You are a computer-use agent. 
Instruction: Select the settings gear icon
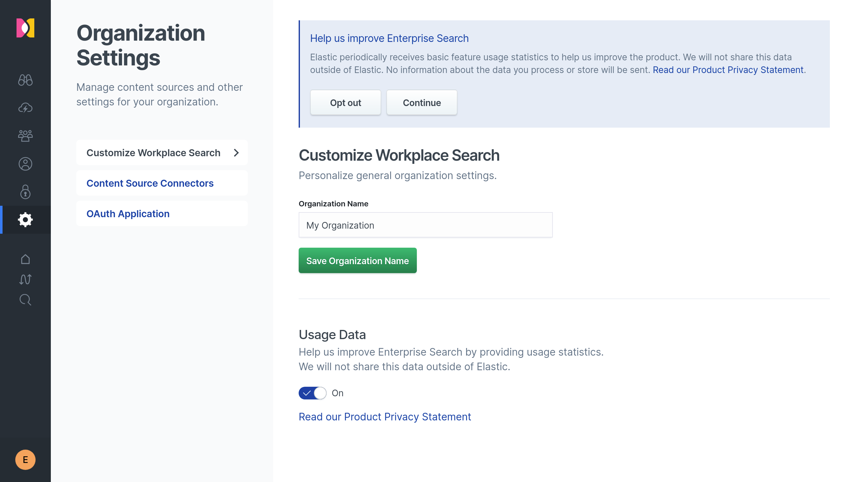click(25, 220)
